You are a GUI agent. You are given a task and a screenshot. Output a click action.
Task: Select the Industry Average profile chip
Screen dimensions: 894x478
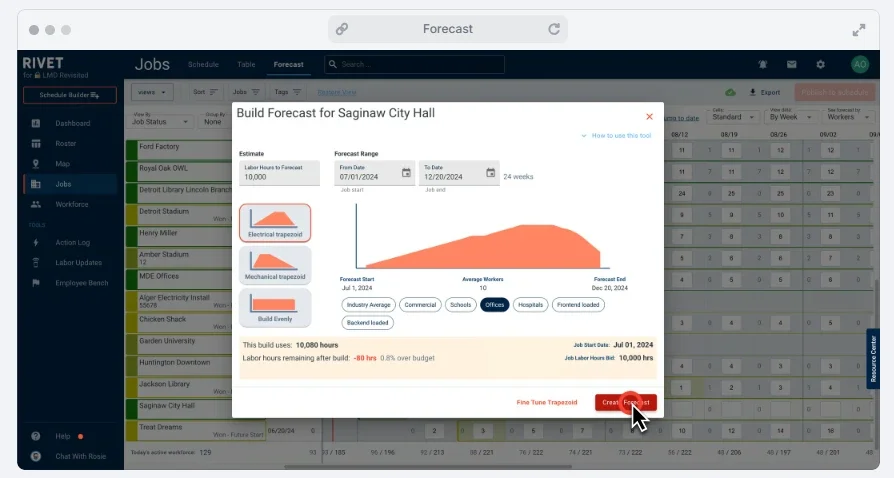click(368, 305)
